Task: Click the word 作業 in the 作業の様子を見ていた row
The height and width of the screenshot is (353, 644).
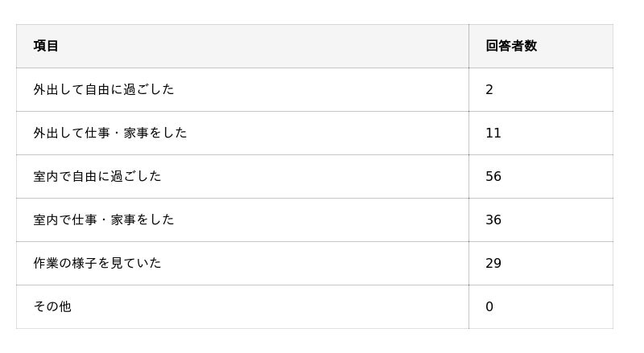Action: click(x=46, y=263)
